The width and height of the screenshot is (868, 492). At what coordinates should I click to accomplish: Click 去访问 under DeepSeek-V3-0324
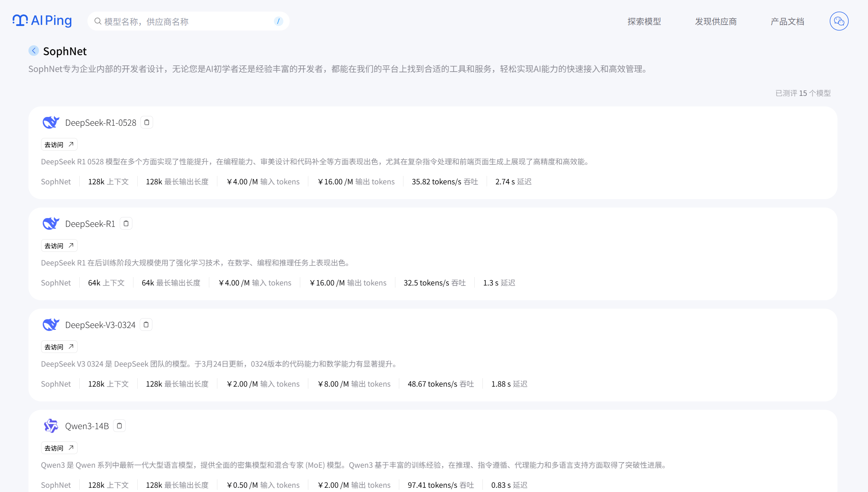click(59, 347)
